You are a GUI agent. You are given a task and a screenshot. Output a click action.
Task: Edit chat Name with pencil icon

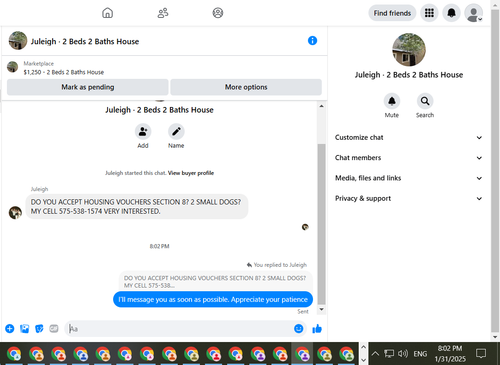(x=176, y=131)
